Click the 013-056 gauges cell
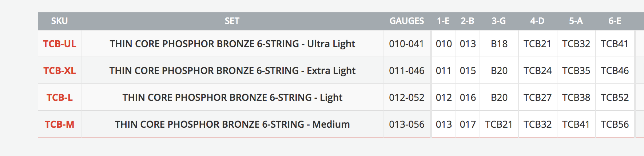Screen dimensions: 644x156 [x=406, y=124]
